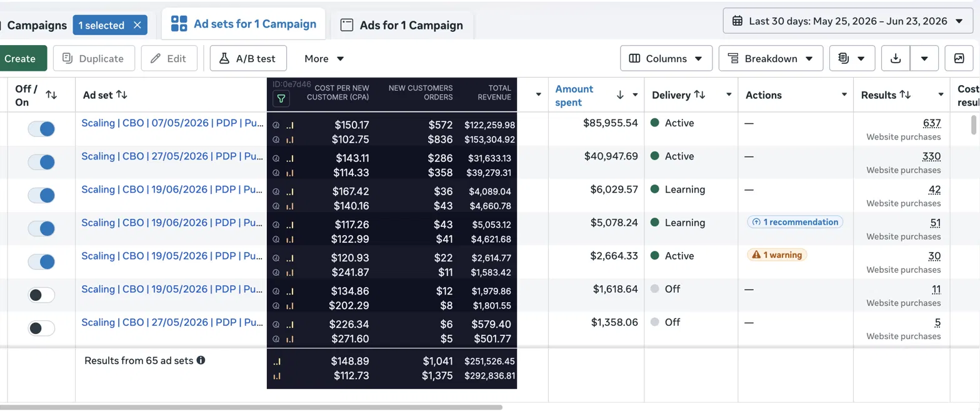The image size is (980, 411).
Task: Open the Columns dropdown
Action: 666,58
